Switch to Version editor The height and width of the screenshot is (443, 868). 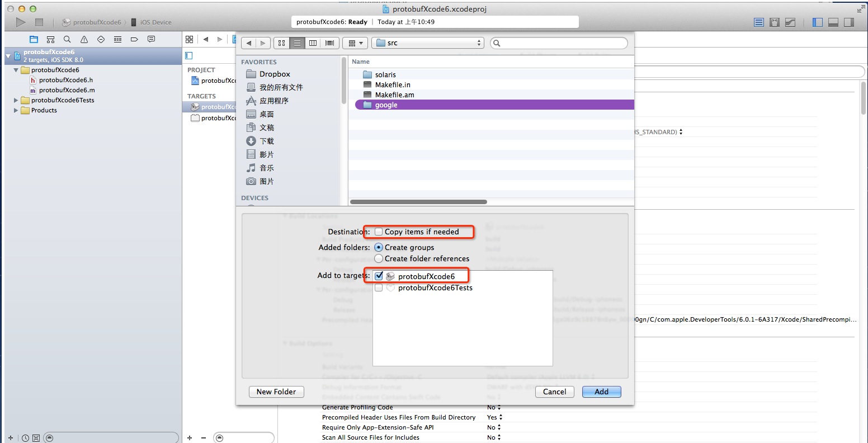click(790, 22)
